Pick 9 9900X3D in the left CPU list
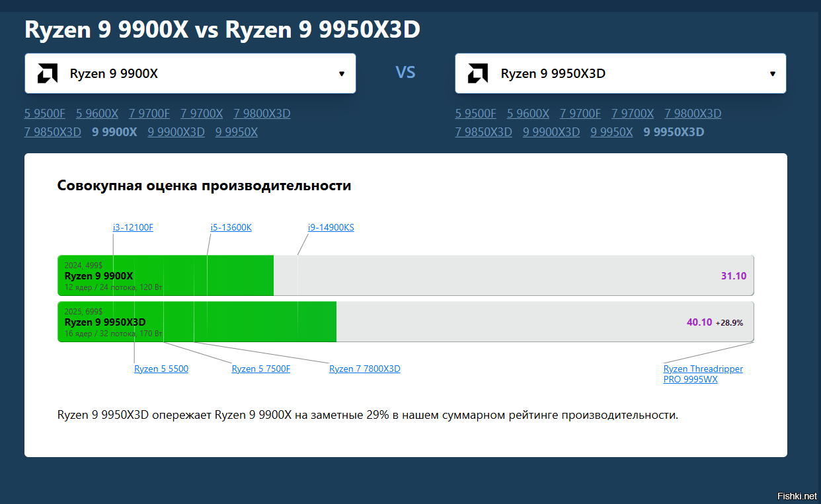Image resolution: width=821 pixels, height=504 pixels. [176, 132]
